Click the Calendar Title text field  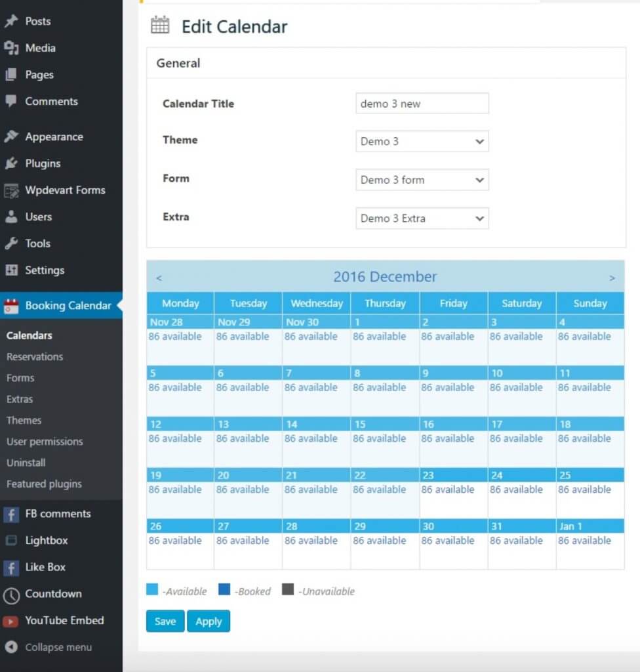coord(422,104)
